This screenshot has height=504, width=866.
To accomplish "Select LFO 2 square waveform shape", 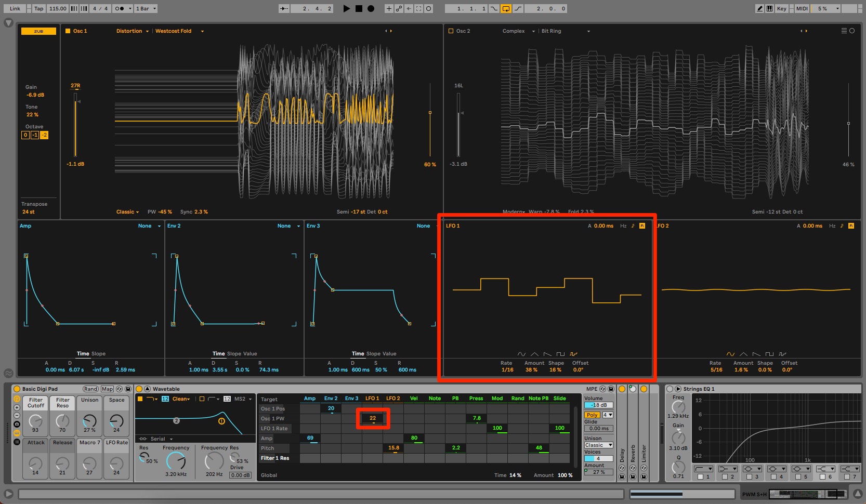I will (769, 354).
